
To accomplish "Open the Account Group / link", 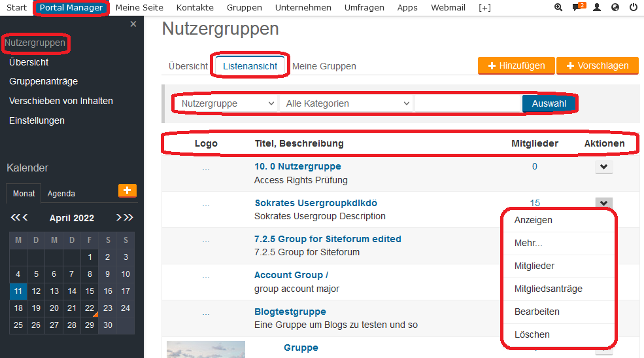I will click(x=291, y=275).
